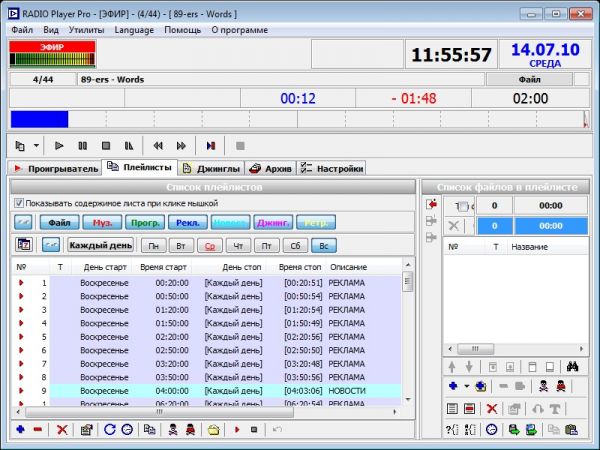
Task: Click the Каждый день button
Action: [x=100, y=245]
